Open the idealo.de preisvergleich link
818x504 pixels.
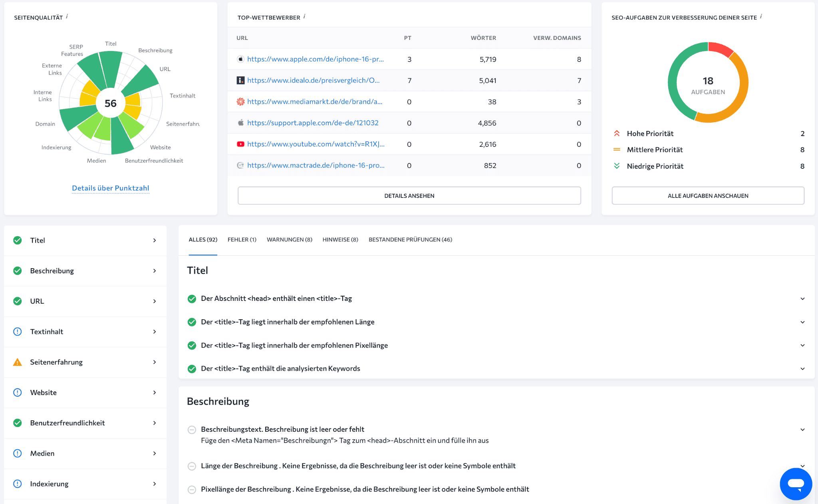point(314,80)
